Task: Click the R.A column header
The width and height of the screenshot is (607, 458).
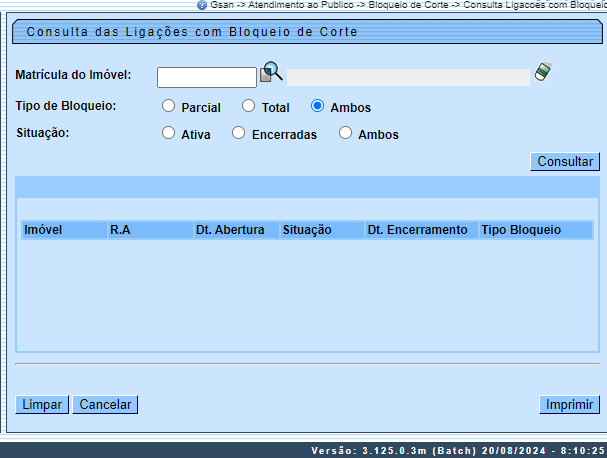Action: pyautogui.click(x=120, y=230)
